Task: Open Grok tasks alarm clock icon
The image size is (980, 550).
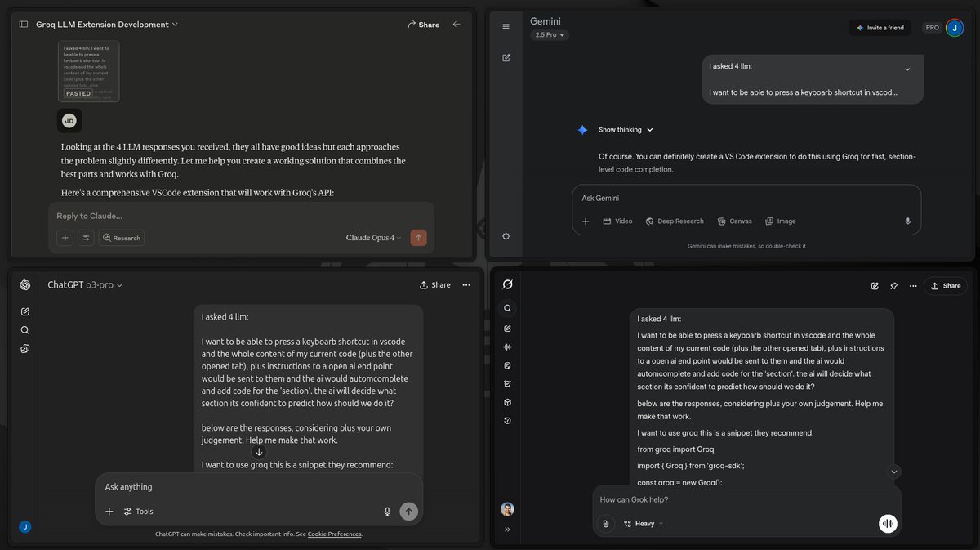Action: click(x=507, y=383)
